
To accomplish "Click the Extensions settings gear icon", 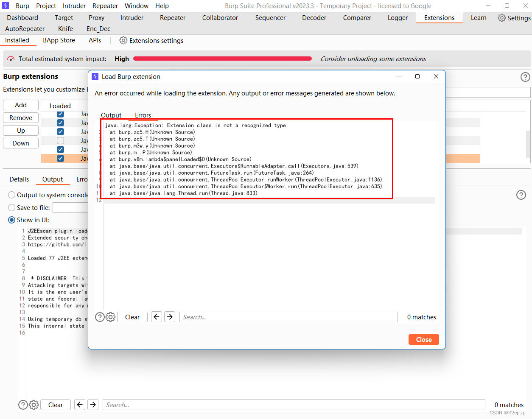I will click(x=123, y=40).
